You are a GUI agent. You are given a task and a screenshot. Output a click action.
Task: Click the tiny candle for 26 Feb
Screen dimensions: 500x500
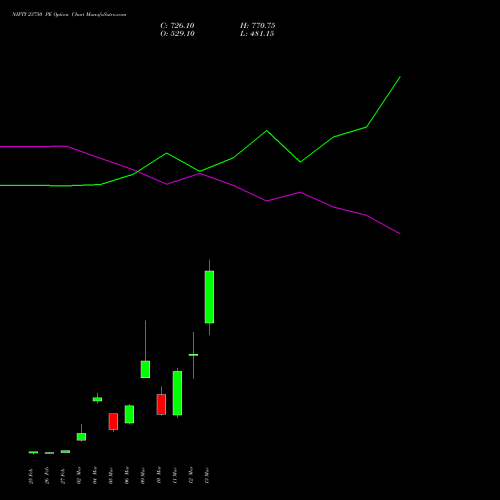49,453
